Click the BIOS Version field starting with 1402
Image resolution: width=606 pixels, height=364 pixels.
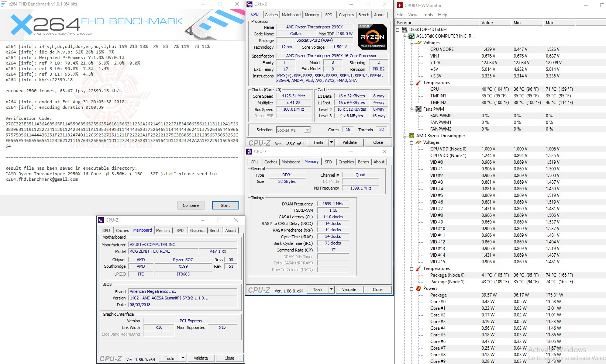(183, 298)
